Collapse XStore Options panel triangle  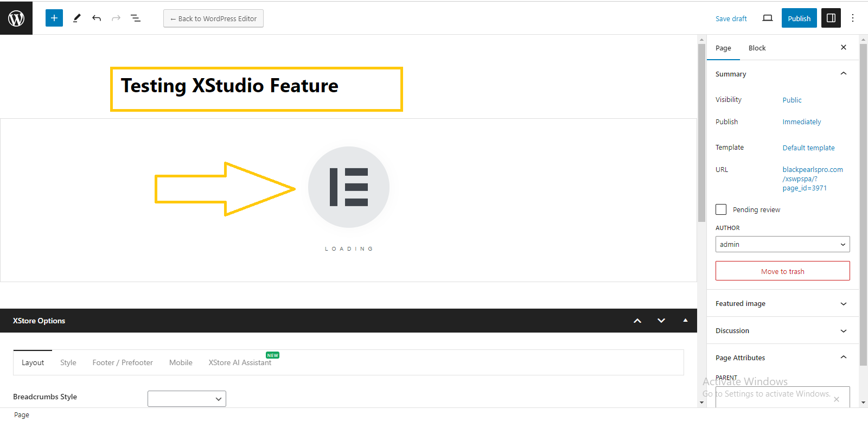click(x=685, y=320)
